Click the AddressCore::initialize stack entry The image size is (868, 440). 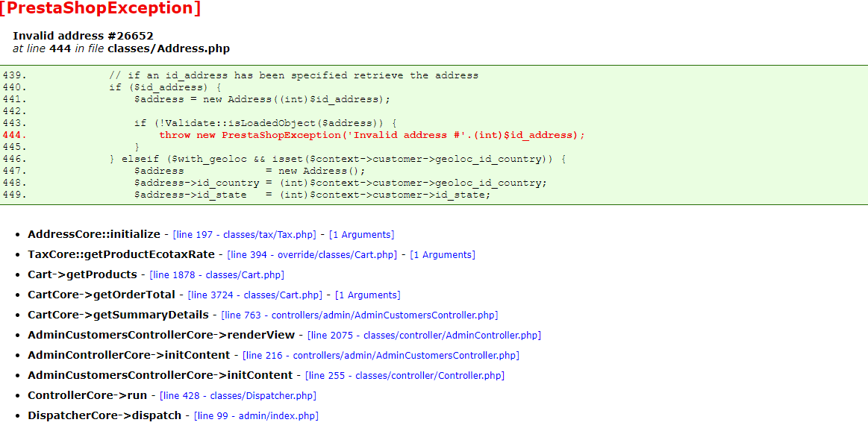[93, 234]
